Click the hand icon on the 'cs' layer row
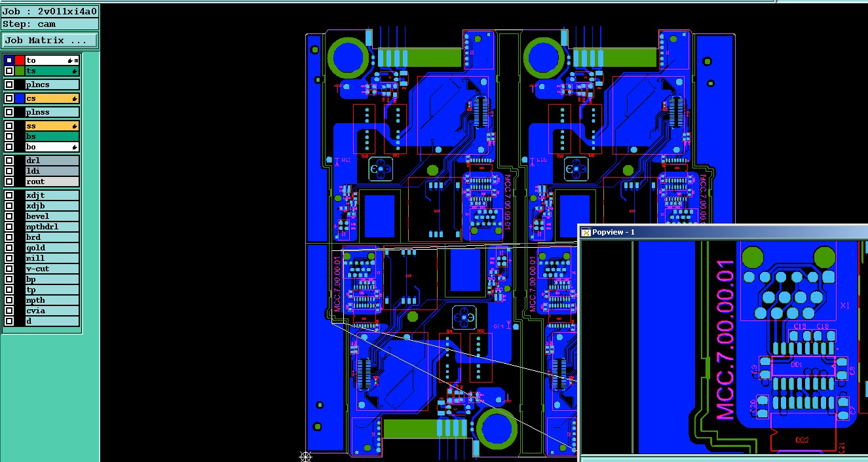 (75, 98)
